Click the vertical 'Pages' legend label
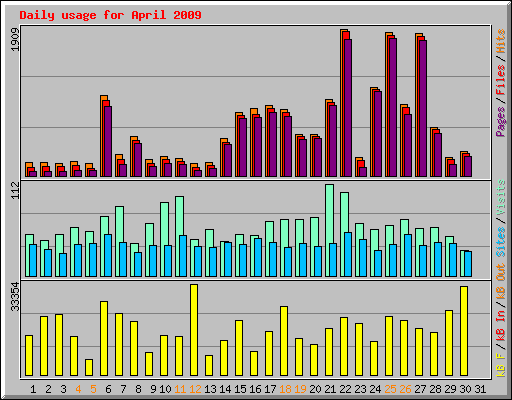This screenshot has width=512, height=400. pyautogui.click(x=501, y=122)
